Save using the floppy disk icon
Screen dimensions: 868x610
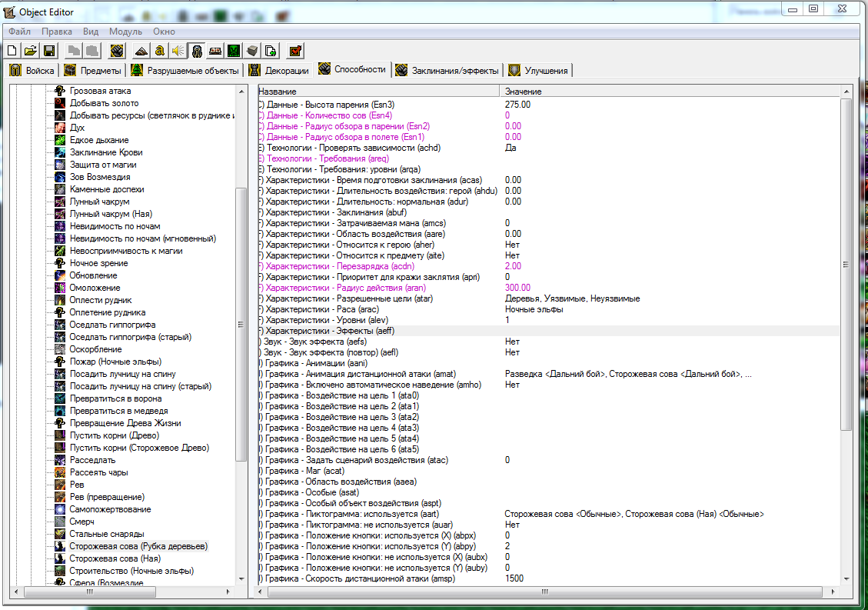[x=48, y=51]
